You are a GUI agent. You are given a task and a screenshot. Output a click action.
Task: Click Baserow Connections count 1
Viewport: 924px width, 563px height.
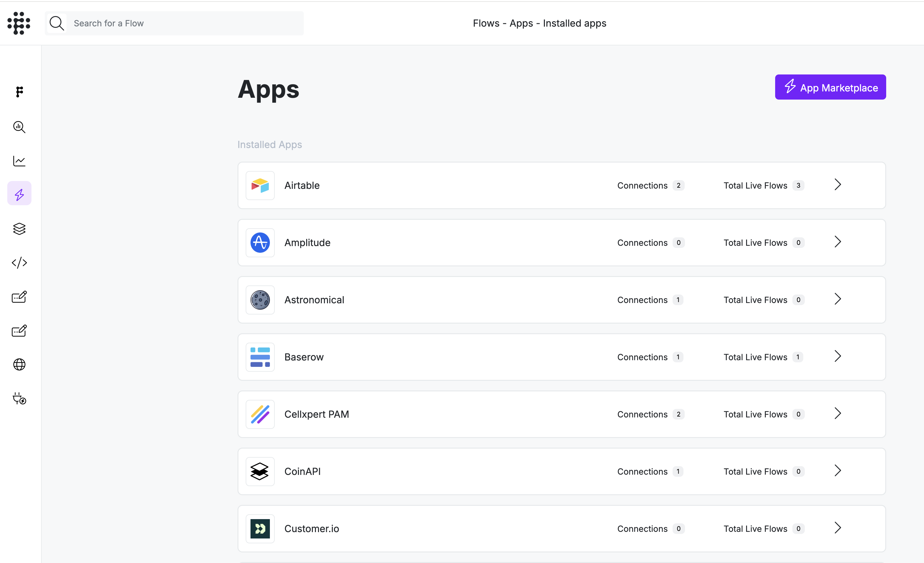click(678, 357)
